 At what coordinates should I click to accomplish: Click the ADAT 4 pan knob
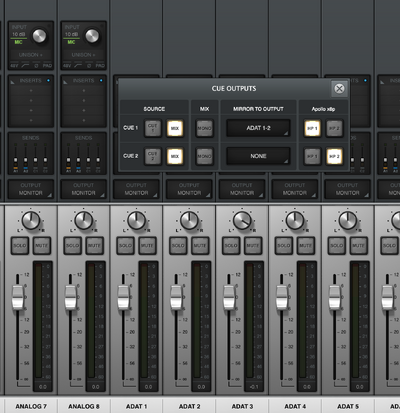(x=295, y=220)
